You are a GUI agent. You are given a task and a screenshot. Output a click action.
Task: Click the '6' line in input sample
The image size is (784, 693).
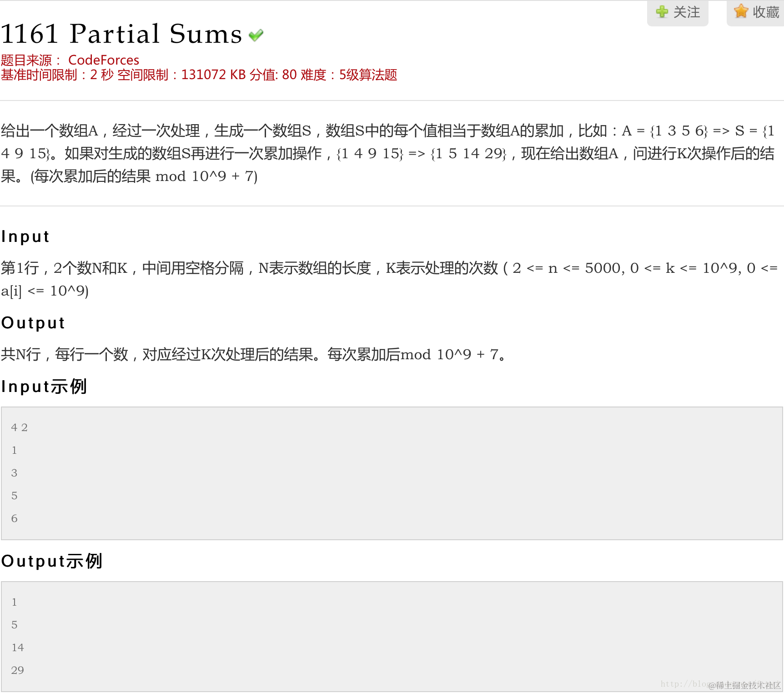15,518
